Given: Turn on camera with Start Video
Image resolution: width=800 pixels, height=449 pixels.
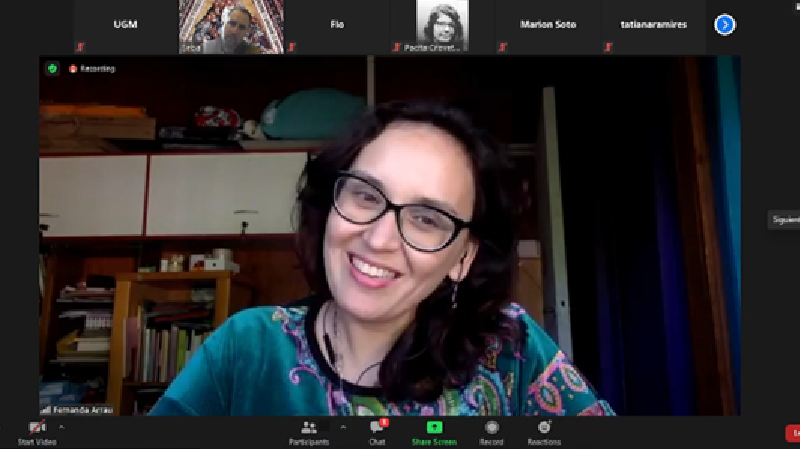Looking at the screenshot, I should (37, 433).
